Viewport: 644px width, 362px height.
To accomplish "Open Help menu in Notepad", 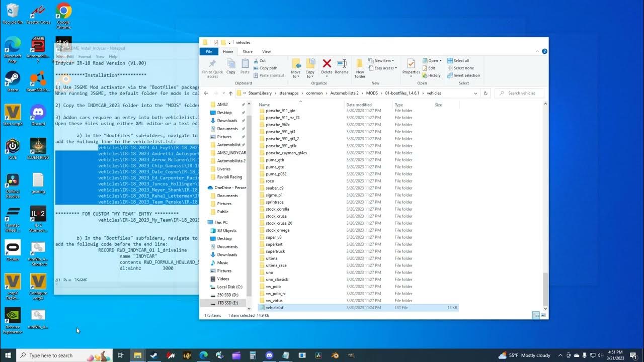I will (x=113, y=57).
